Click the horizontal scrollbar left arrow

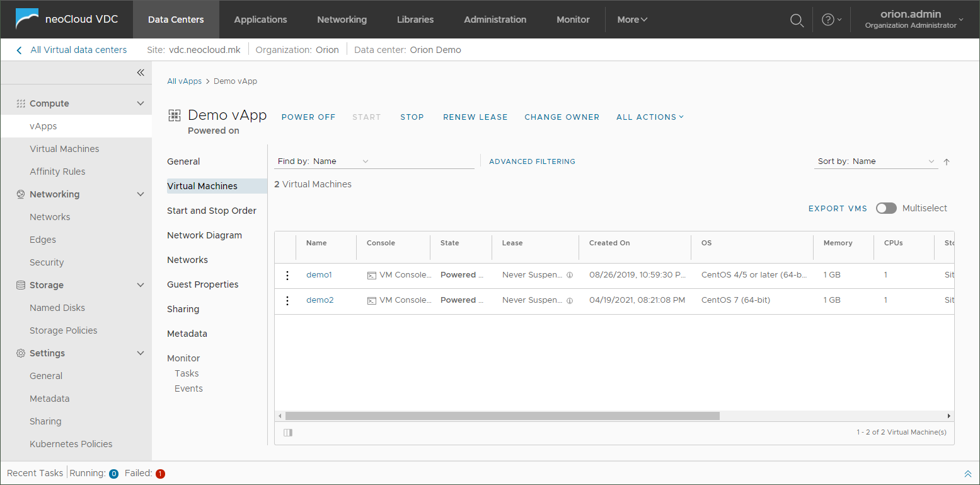pyautogui.click(x=279, y=416)
